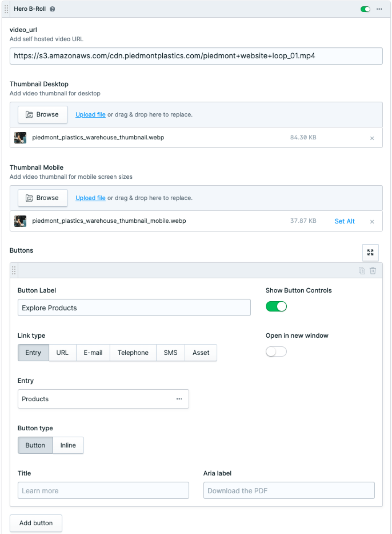
Task: Focus the video_url text field
Action: [196, 56]
